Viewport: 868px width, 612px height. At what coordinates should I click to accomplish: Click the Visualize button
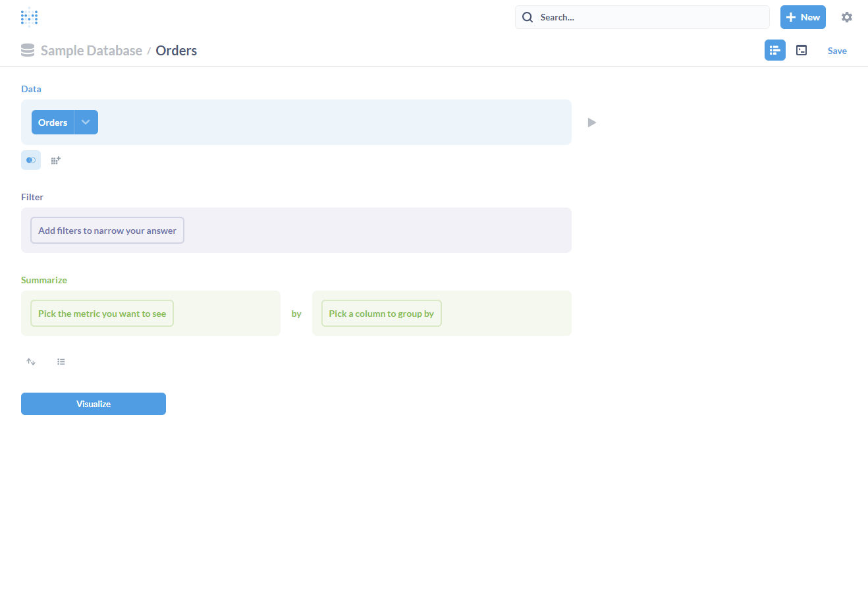point(94,404)
